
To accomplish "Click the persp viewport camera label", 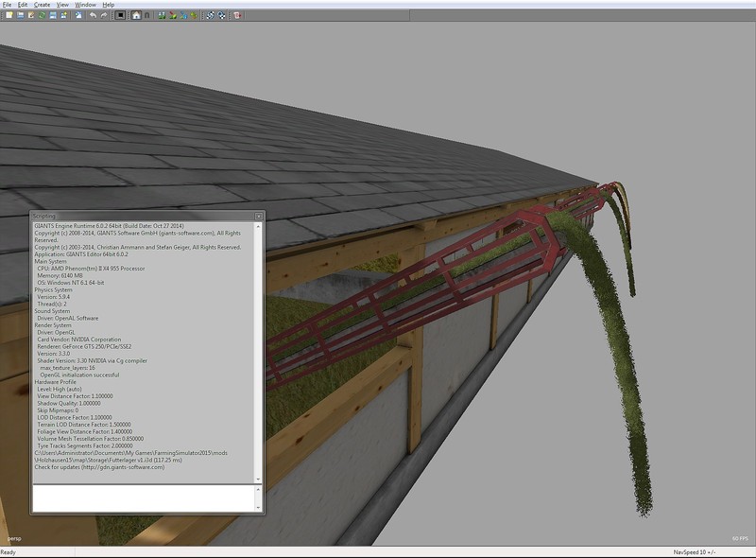I will click(x=15, y=540).
